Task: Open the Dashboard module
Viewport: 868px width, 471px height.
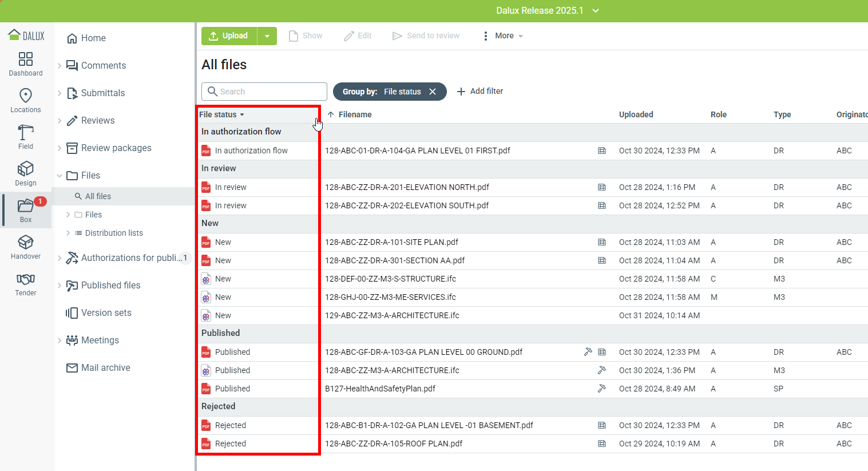Action: pos(26,64)
